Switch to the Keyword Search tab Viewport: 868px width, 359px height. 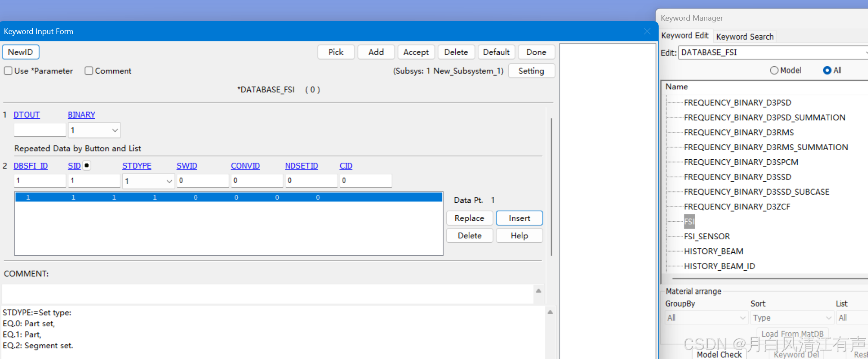coord(745,37)
